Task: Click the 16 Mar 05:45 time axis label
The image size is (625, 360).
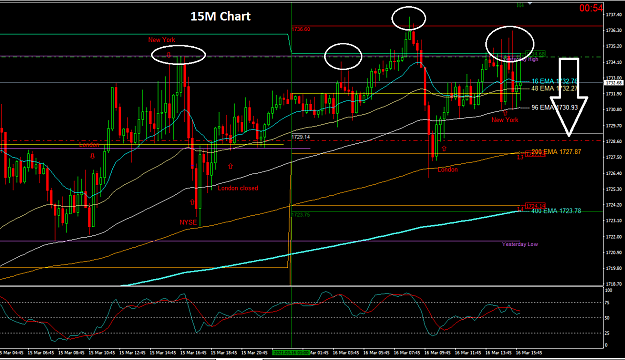Action: [x=376, y=353]
